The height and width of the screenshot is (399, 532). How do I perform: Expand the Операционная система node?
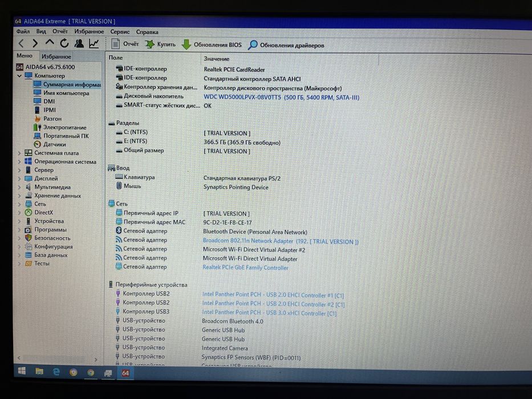click(19, 161)
